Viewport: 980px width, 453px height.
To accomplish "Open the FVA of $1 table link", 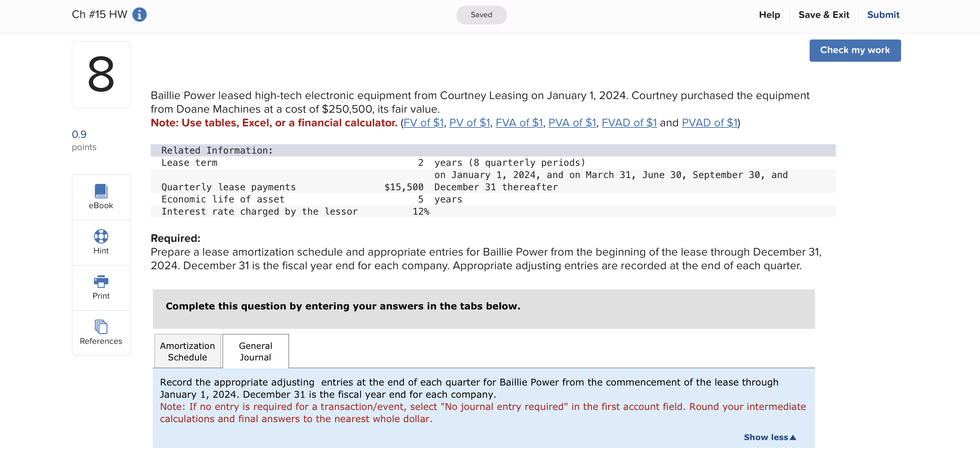I will coord(519,122).
